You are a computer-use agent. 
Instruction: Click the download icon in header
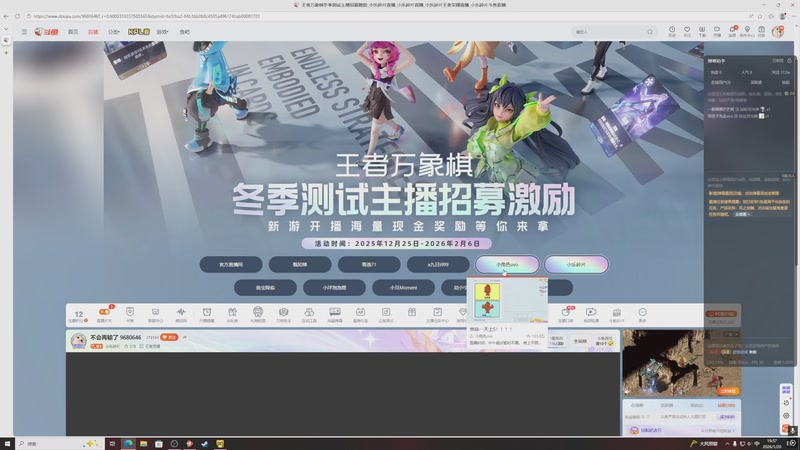point(702,32)
